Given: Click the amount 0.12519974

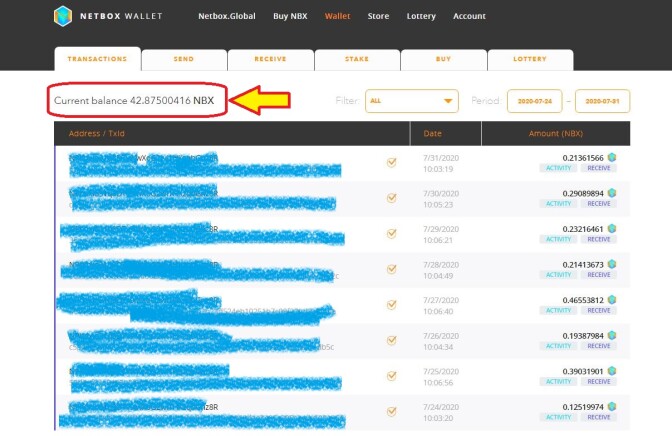Looking at the screenshot, I should [x=583, y=407].
